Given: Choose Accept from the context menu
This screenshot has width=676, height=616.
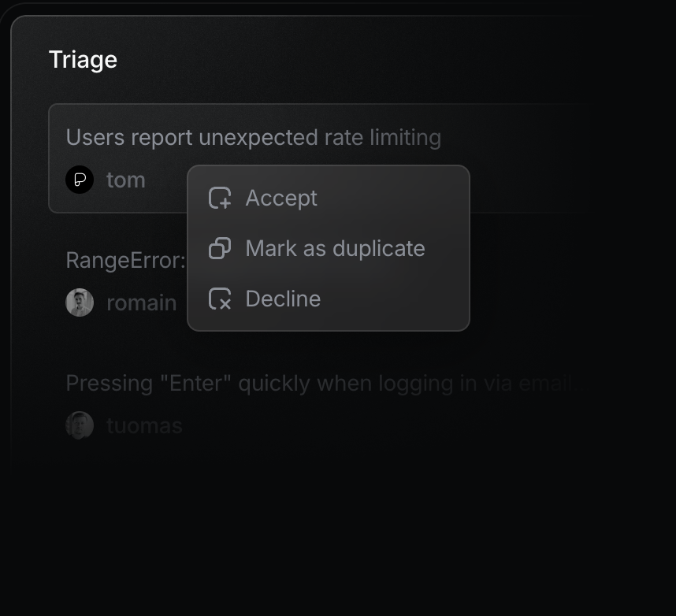Looking at the screenshot, I should coord(281,198).
